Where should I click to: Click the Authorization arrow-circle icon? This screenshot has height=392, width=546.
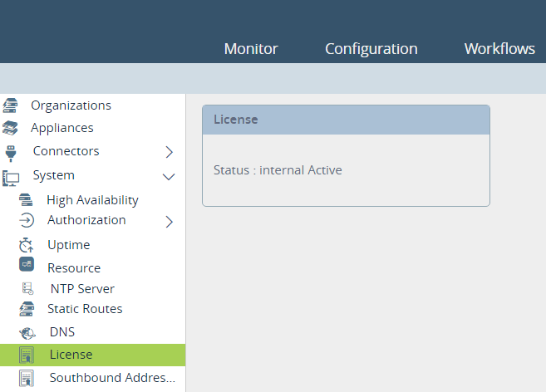[27, 220]
